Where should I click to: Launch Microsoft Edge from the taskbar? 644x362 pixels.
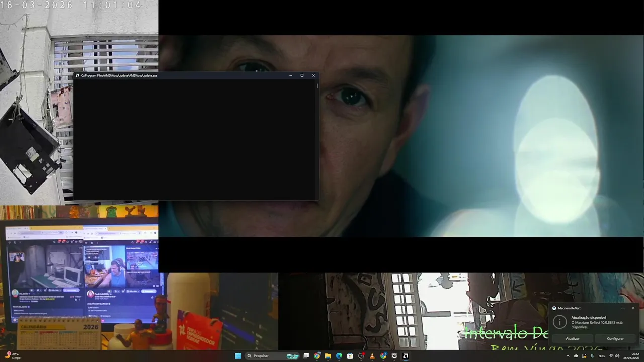click(339, 356)
